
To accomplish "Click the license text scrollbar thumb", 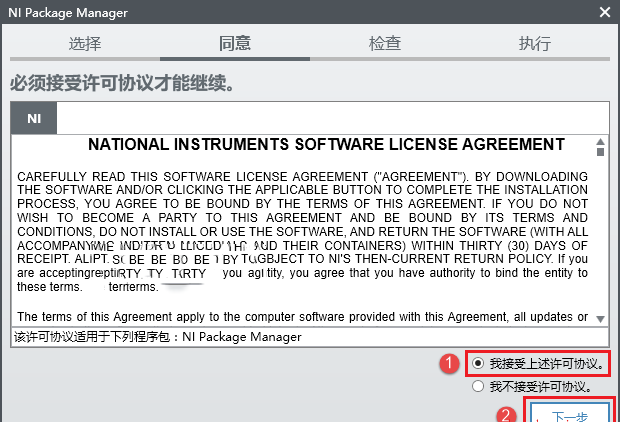I will [600, 152].
